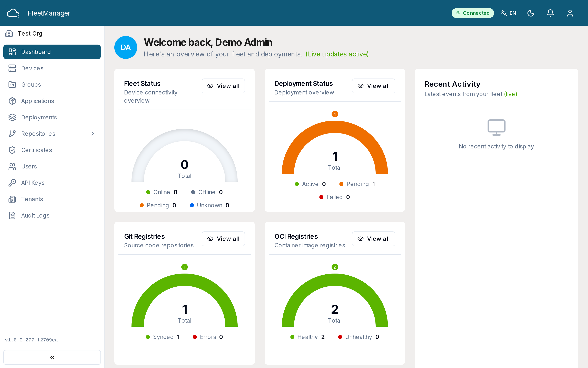Viewport: 588px width, 368px height.
Task: Click the Synced 1 legend entry
Action: (163, 337)
